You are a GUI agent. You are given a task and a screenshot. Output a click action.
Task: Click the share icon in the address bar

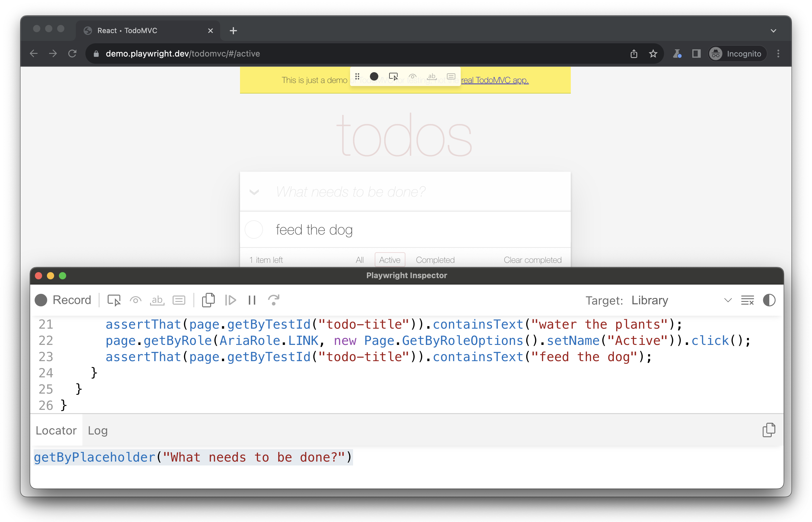[x=634, y=54]
